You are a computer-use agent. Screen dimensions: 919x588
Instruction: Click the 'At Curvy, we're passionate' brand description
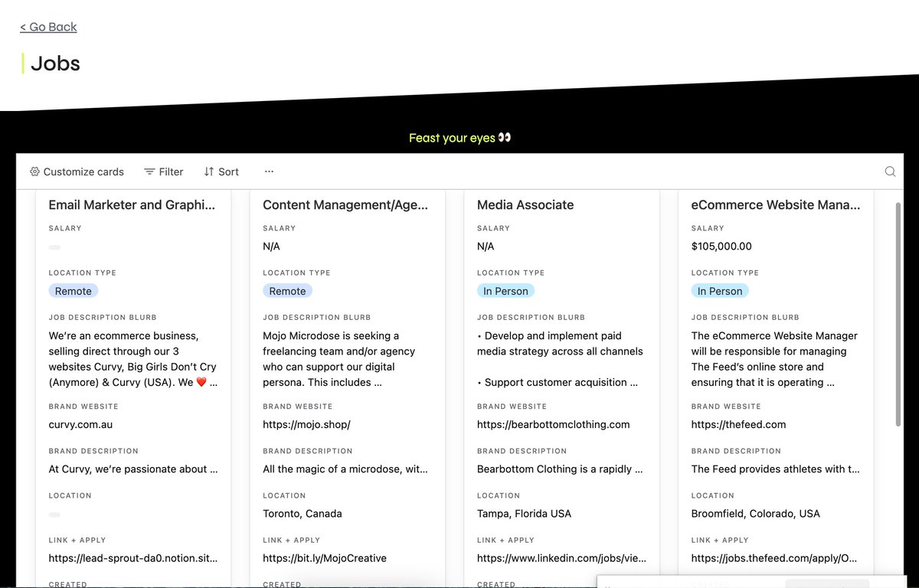133,469
